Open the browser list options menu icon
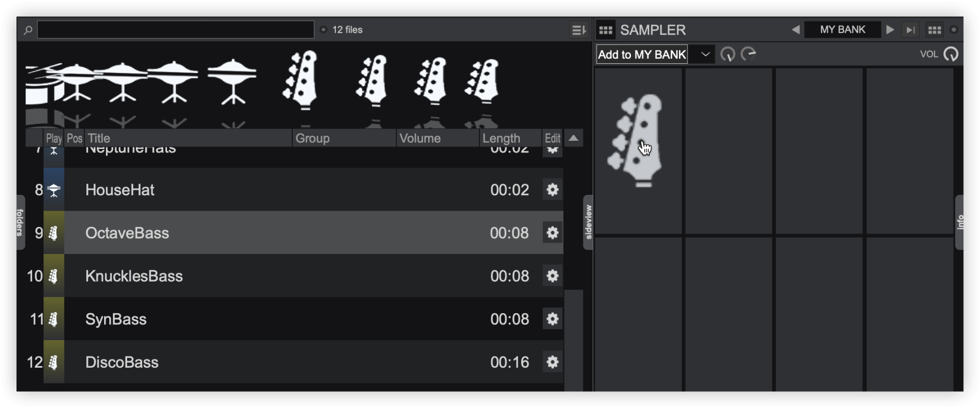The height and width of the screenshot is (408, 980). [578, 30]
